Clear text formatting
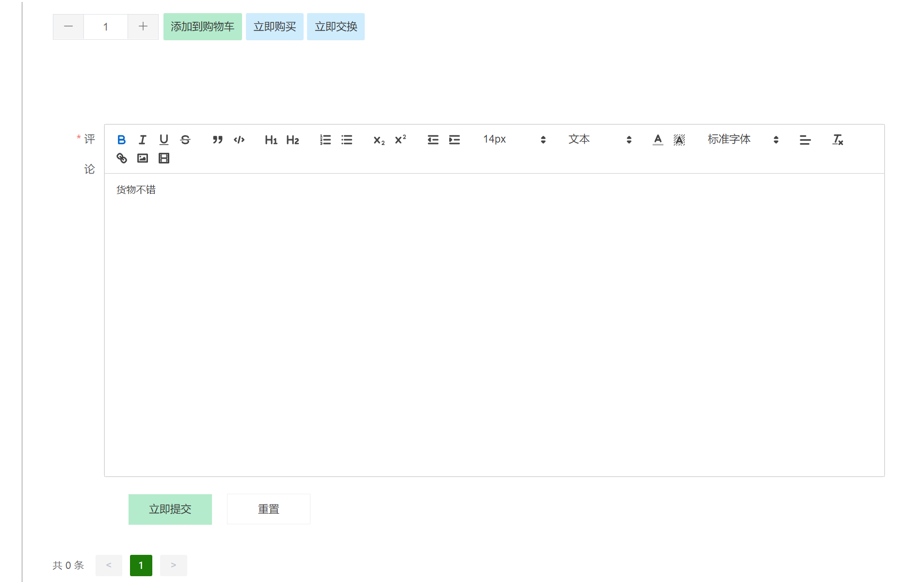Screen dimensions: 924x582 pos(838,140)
